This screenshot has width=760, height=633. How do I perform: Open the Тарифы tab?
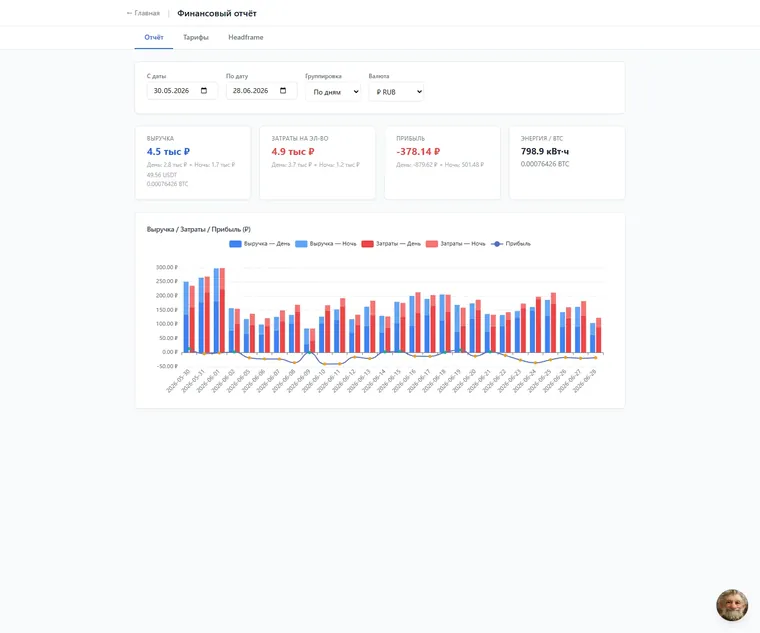pyautogui.click(x=196, y=37)
